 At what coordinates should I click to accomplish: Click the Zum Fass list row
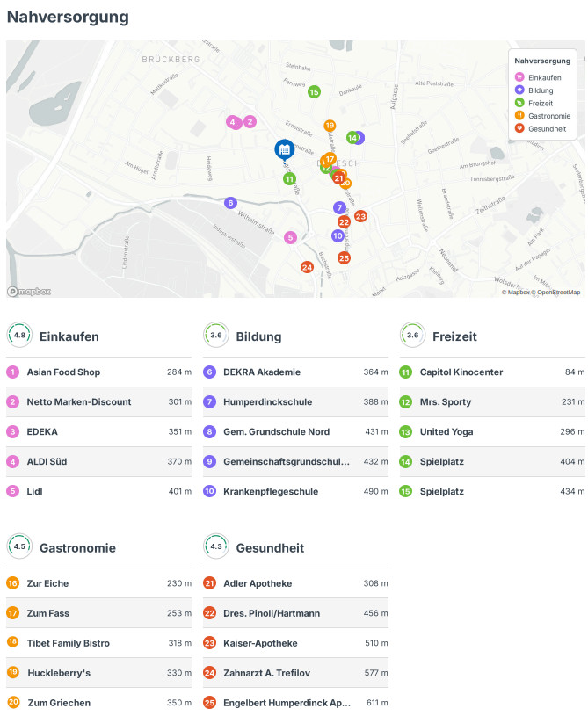[98, 613]
